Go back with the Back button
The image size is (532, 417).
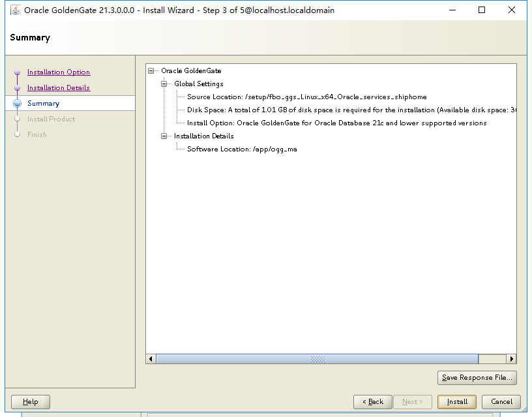click(x=372, y=402)
